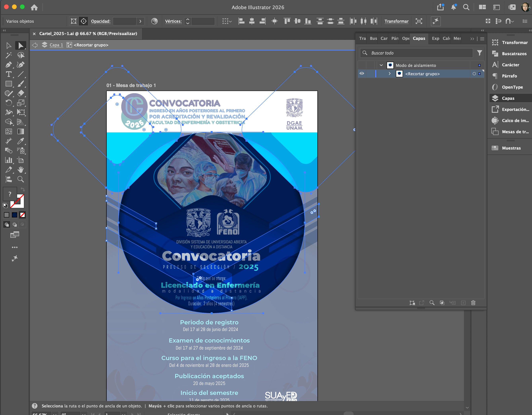The width and height of the screenshot is (532, 415).
Task: Choose the Scale tool
Action: tap(21, 103)
